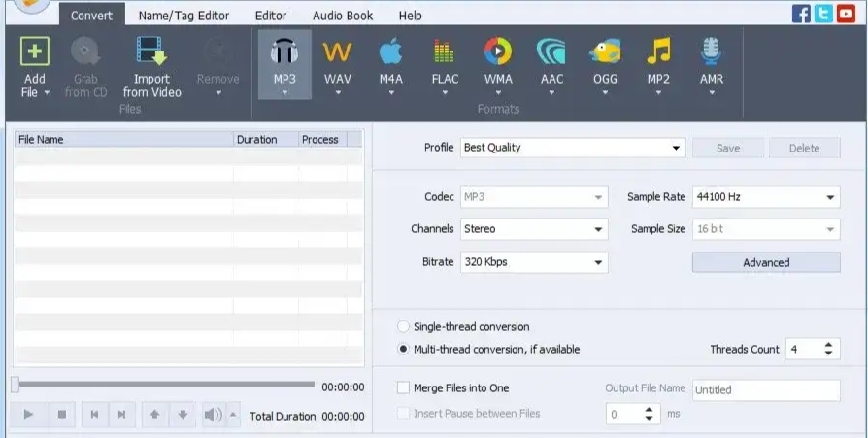The height and width of the screenshot is (438, 868).
Task: Move selected file down in list
Action: click(x=183, y=414)
